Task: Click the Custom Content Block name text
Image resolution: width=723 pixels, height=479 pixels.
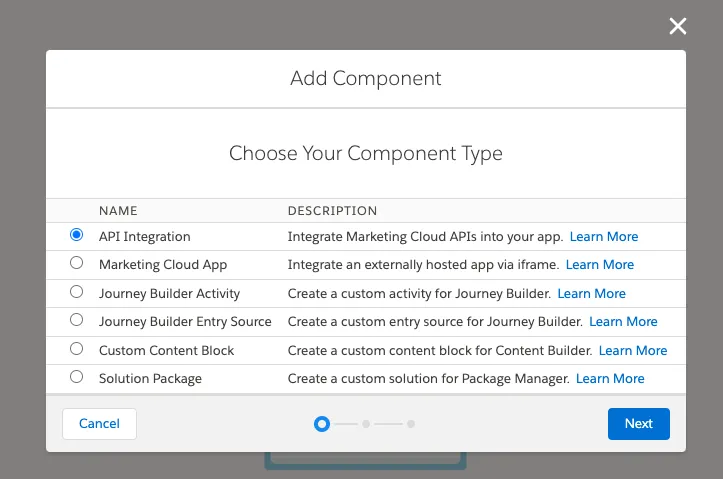Action: tap(166, 350)
